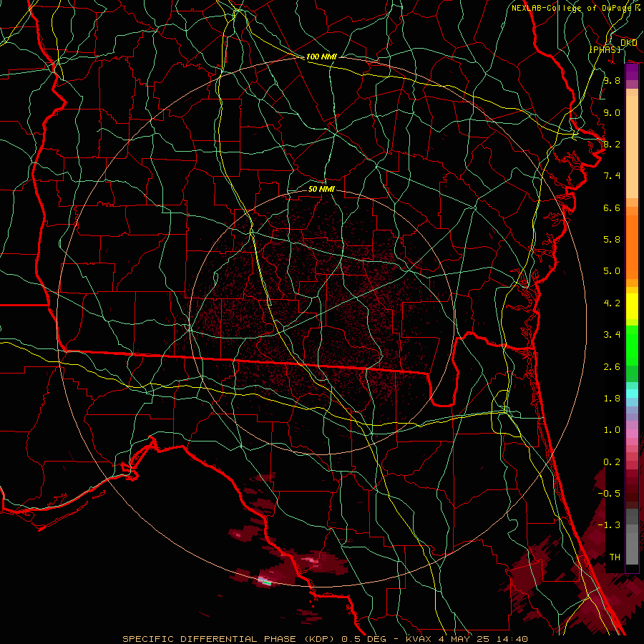Image resolution: width=644 pixels, height=644 pixels.
Task: Click the TH threshold label on the scale
Action: click(615, 557)
